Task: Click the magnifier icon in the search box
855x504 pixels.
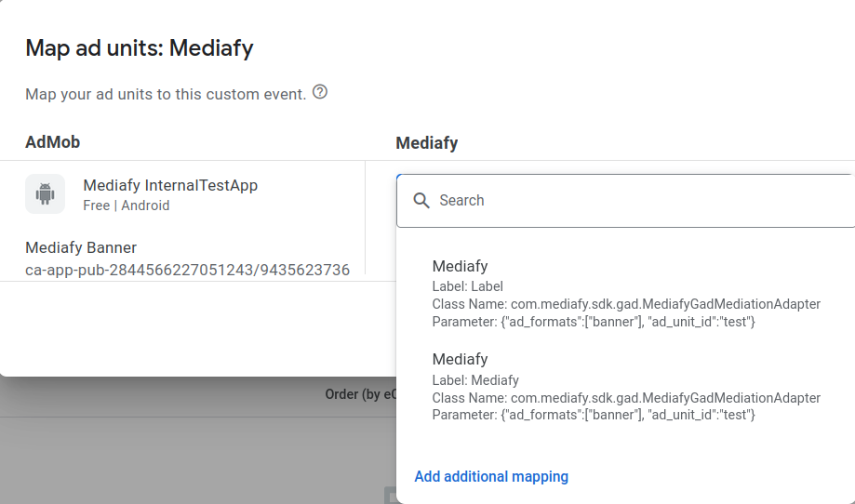Action: pos(421,201)
